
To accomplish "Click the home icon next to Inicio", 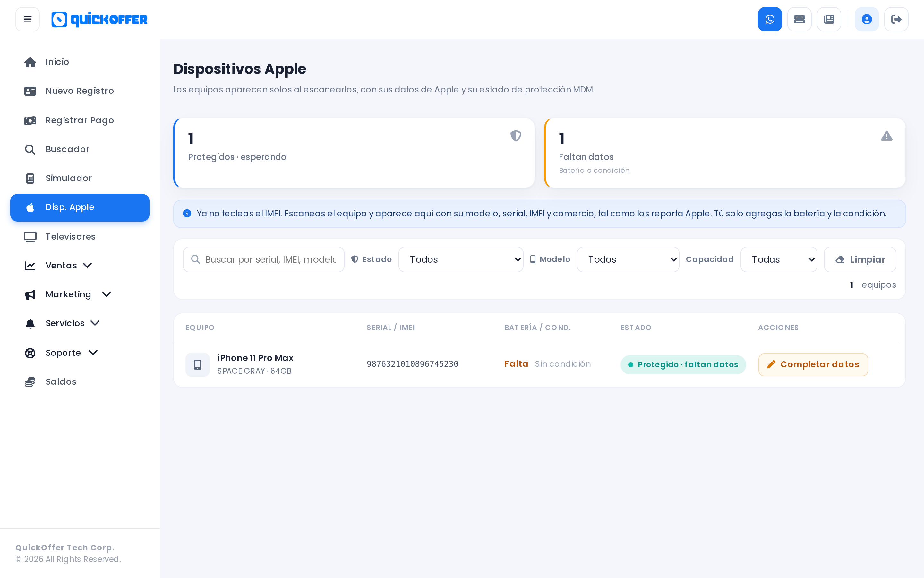I will (30, 62).
